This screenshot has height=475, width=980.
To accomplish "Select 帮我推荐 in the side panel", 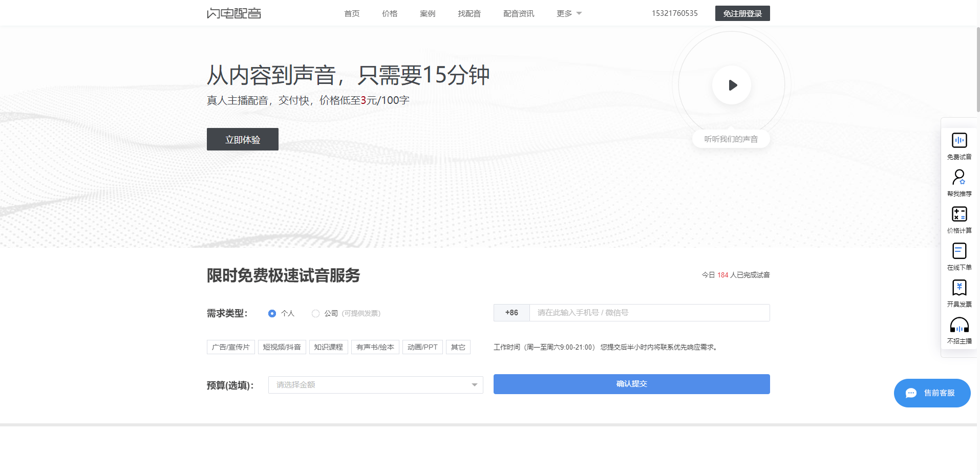I will click(960, 183).
